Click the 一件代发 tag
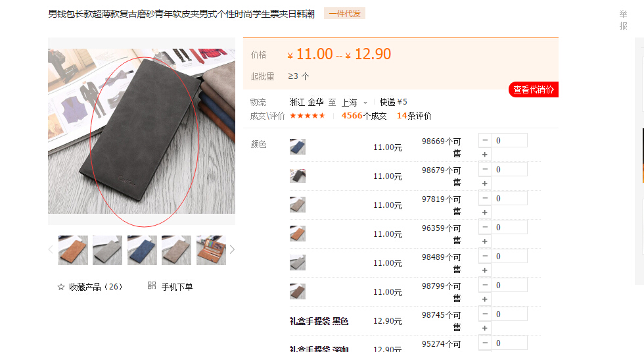 (344, 14)
